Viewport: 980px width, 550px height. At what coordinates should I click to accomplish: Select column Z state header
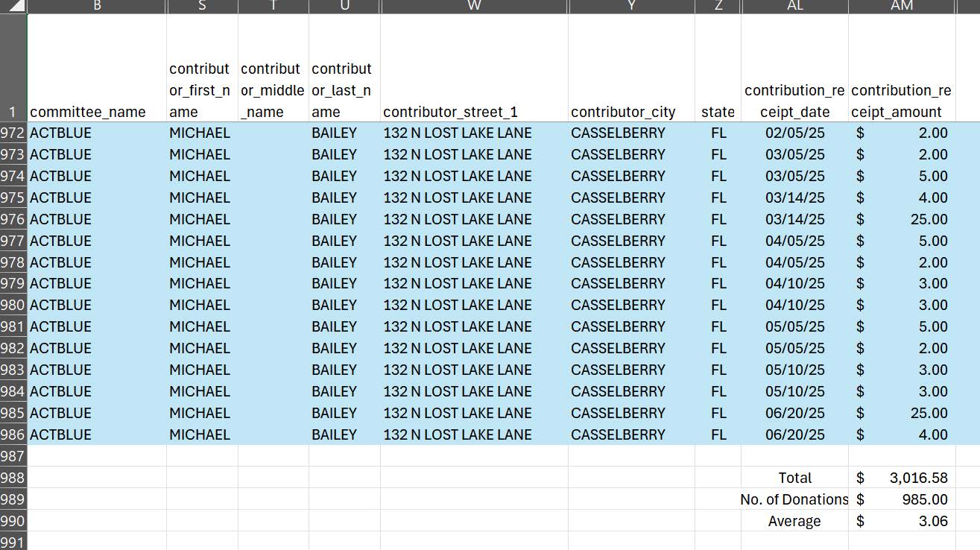tap(718, 7)
